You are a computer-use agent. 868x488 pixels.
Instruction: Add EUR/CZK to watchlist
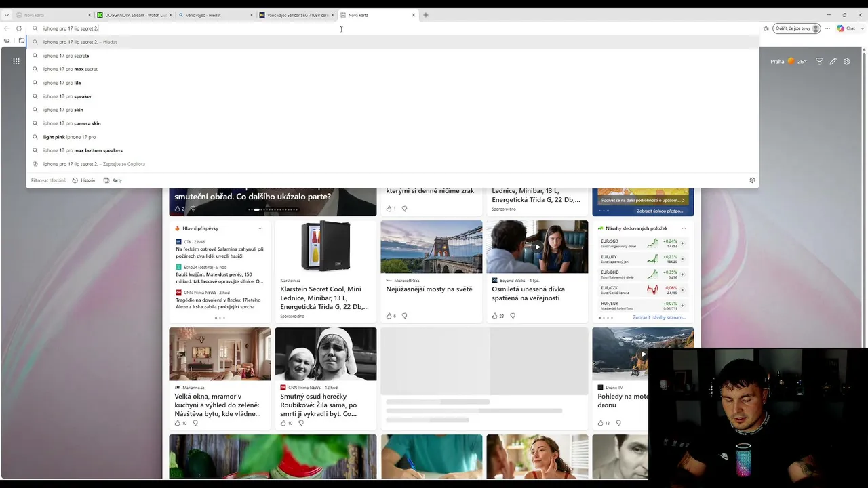pyautogui.click(x=682, y=289)
